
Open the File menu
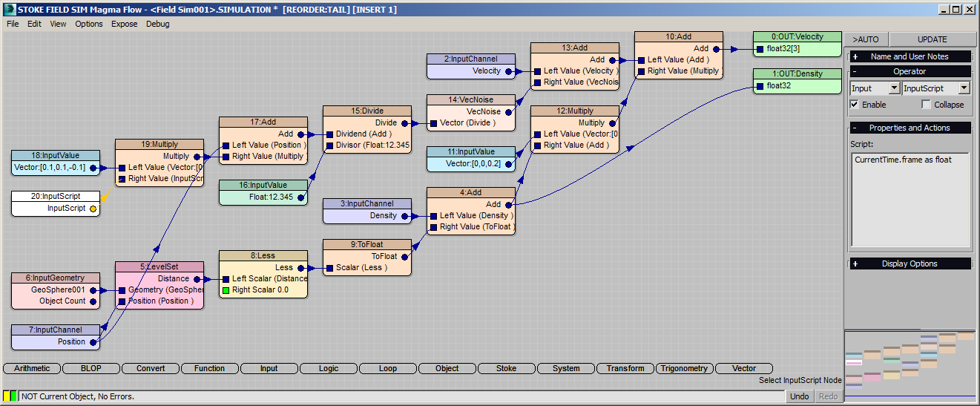tap(13, 24)
